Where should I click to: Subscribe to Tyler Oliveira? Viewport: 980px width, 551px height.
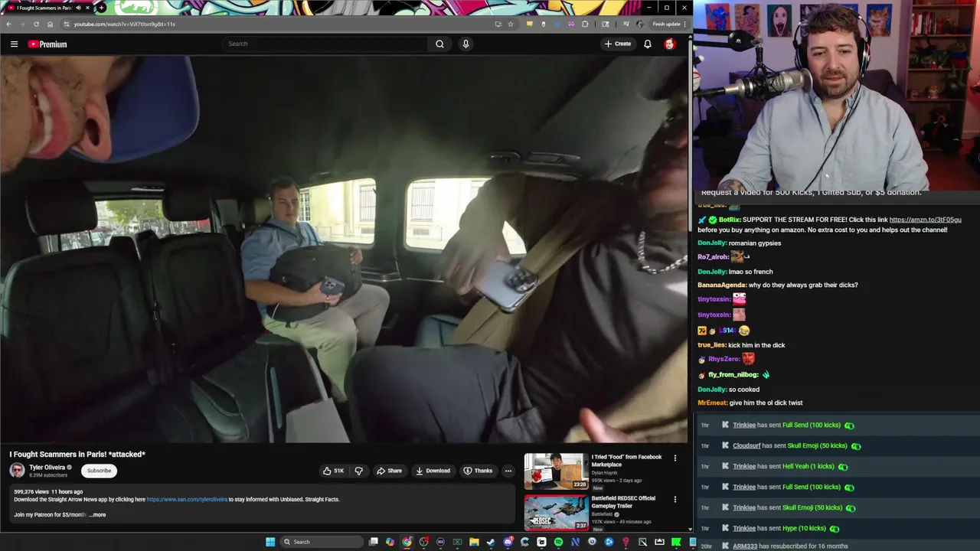click(99, 471)
